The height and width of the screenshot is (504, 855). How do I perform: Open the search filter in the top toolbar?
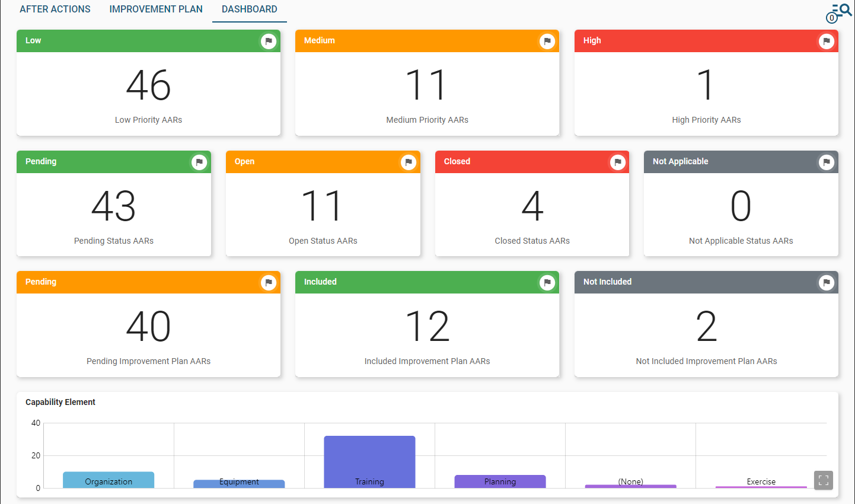pos(841,9)
